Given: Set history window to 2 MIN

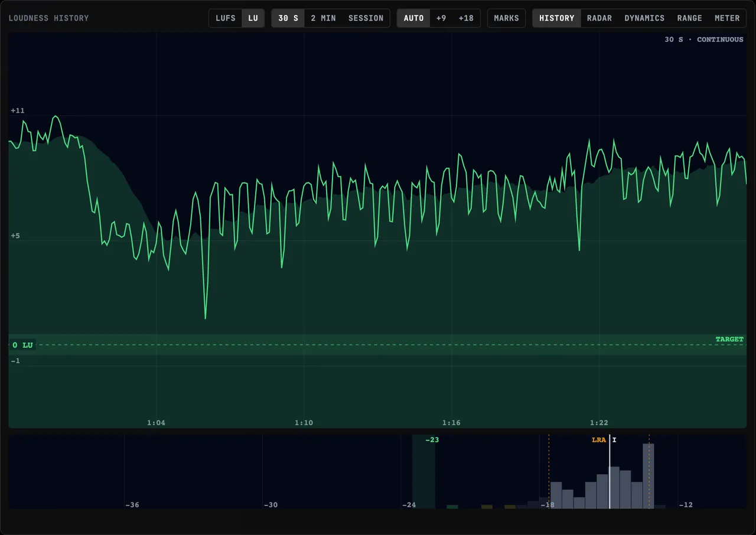Looking at the screenshot, I should (x=323, y=18).
